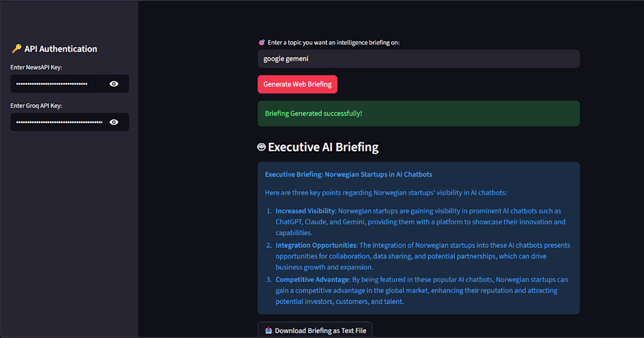Viewport: 644px width, 338px height.
Task: Click Download Briefing as Text File
Action: (x=315, y=330)
